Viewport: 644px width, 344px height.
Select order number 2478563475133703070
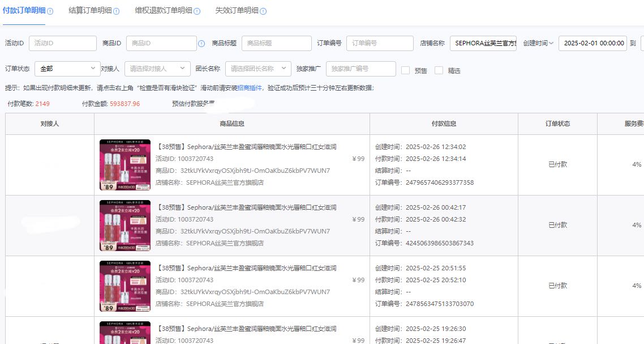point(440,304)
